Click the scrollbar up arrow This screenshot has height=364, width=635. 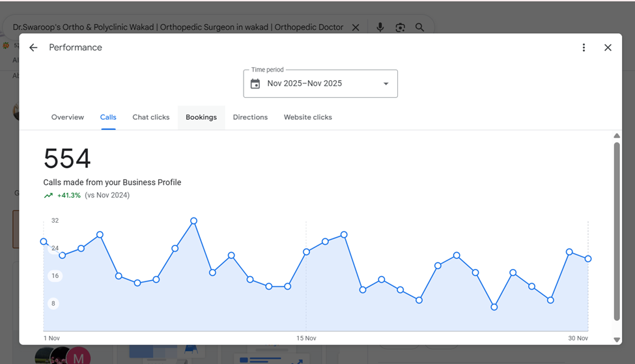tap(616, 135)
